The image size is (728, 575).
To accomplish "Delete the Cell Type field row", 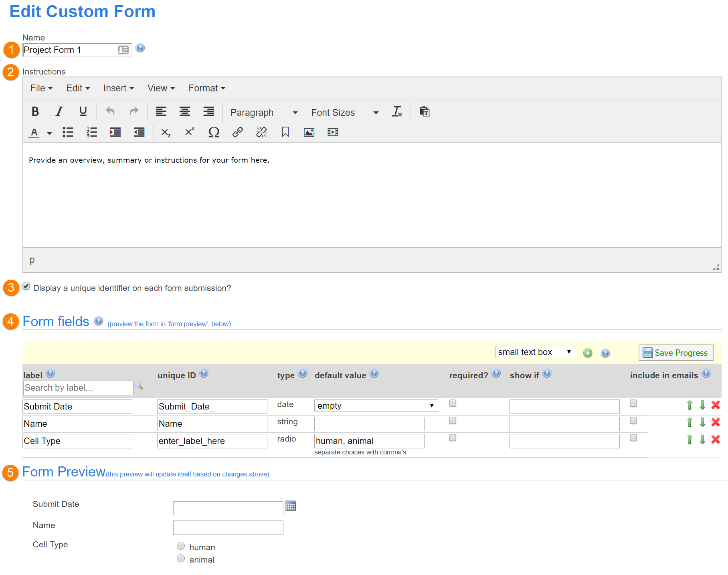I will click(x=716, y=440).
